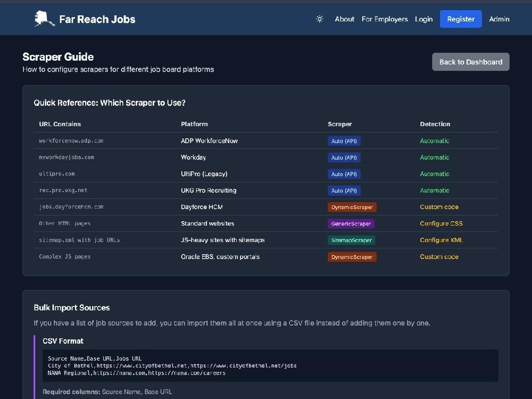This screenshot has height=399, width=532.
Task: Click workforcenow.adp.com URL cell
Action: (71, 141)
